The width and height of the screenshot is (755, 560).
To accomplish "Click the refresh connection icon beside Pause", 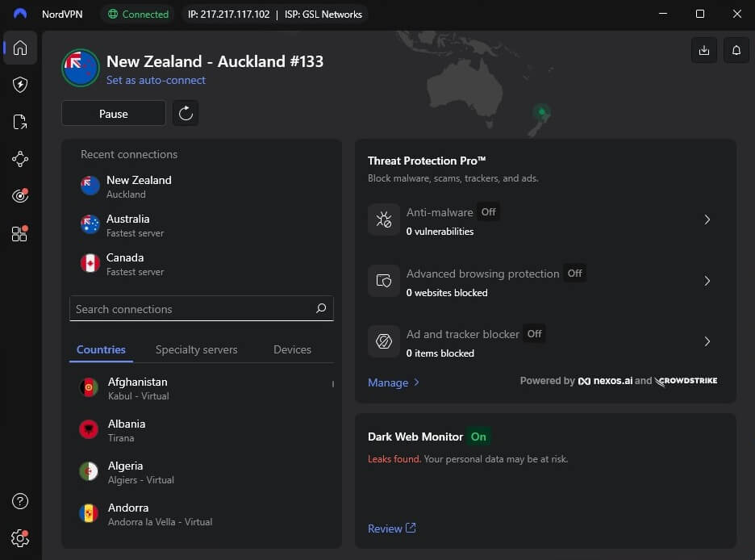I will point(185,113).
